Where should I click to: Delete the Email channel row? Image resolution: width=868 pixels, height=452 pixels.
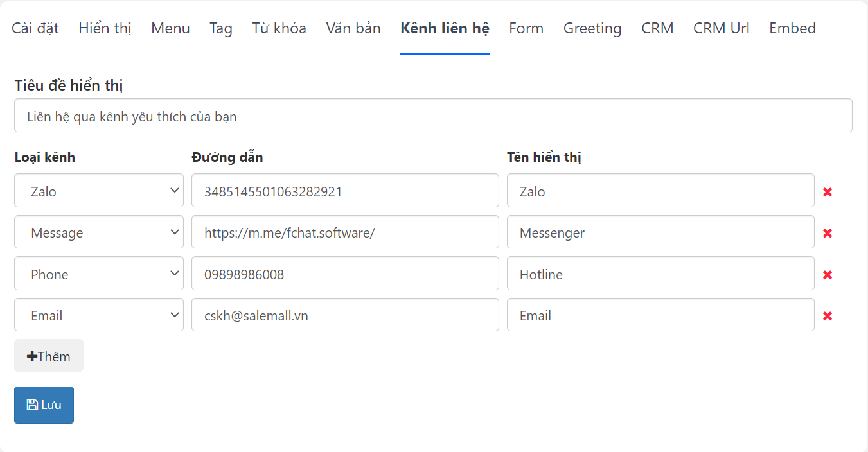point(828,316)
